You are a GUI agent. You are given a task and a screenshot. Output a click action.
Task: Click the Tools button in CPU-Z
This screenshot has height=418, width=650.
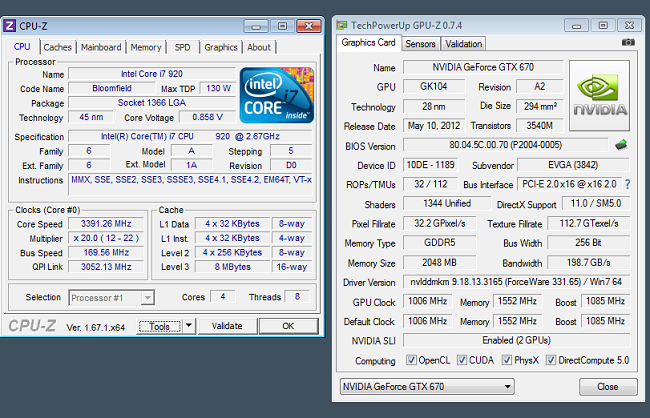click(160, 326)
